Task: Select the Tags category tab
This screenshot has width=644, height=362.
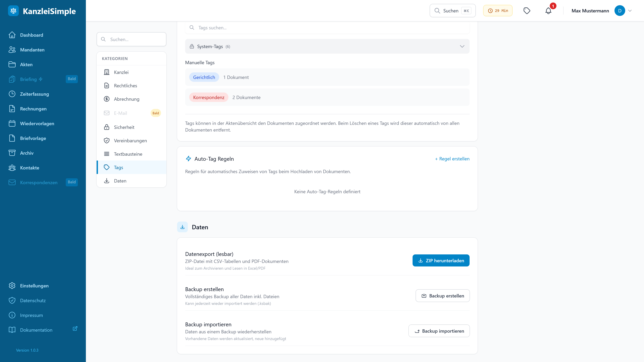Action: click(x=119, y=167)
